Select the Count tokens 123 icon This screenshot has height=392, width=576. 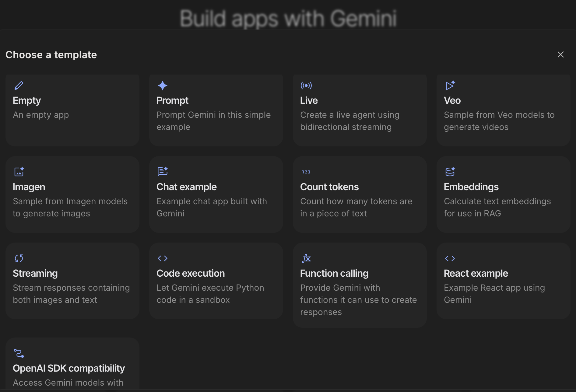pyautogui.click(x=306, y=172)
